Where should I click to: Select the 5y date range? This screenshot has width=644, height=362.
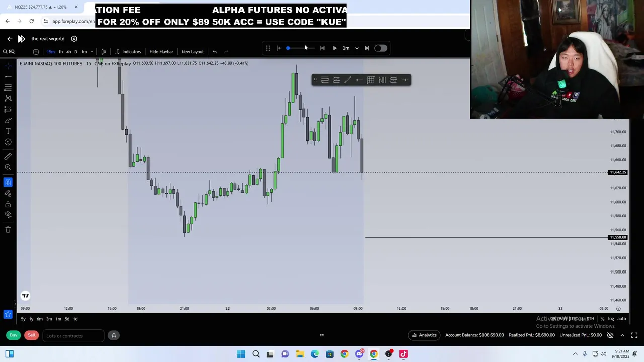23,319
